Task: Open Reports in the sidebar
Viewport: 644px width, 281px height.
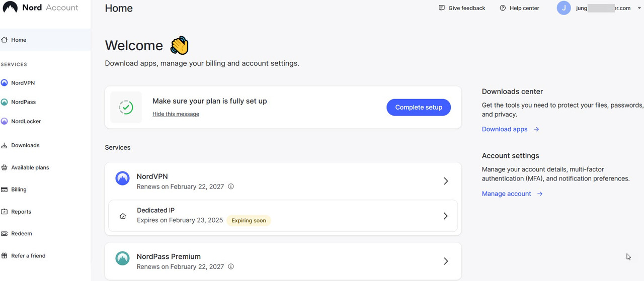Action: tap(21, 212)
